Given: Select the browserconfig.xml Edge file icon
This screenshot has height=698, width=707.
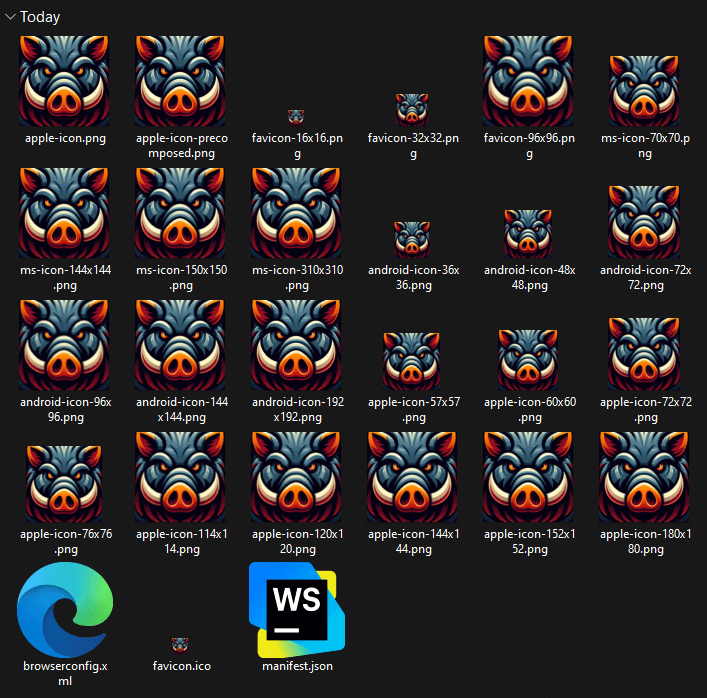Looking at the screenshot, I should [65, 610].
